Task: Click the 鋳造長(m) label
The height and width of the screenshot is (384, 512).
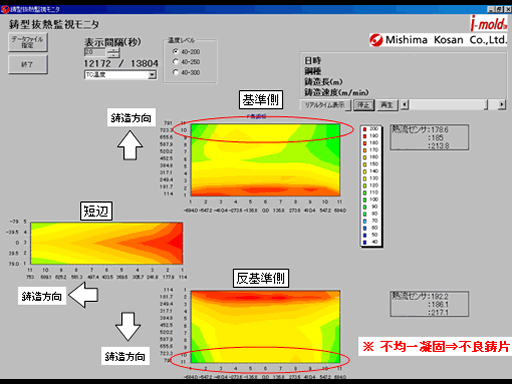Action: click(x=323, y=82)
